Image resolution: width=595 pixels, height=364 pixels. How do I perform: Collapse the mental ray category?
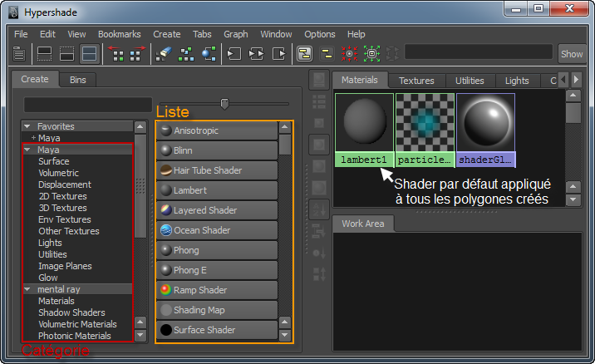tap(27, 289)
